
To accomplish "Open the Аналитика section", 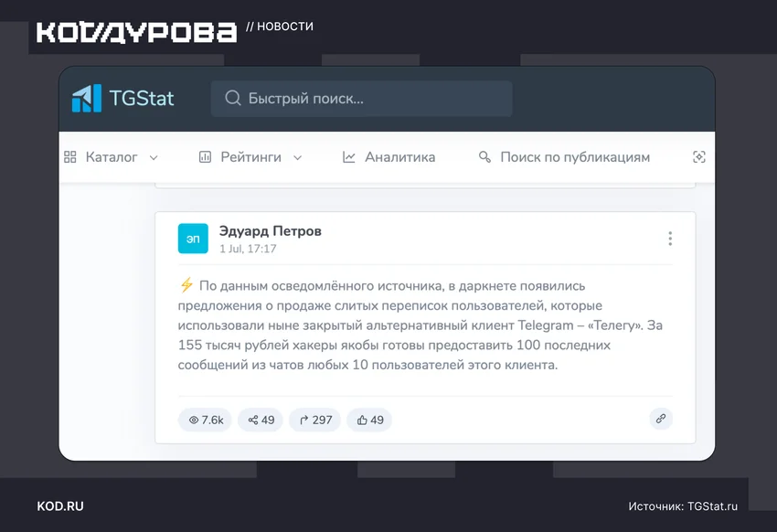I will (399, 157).
